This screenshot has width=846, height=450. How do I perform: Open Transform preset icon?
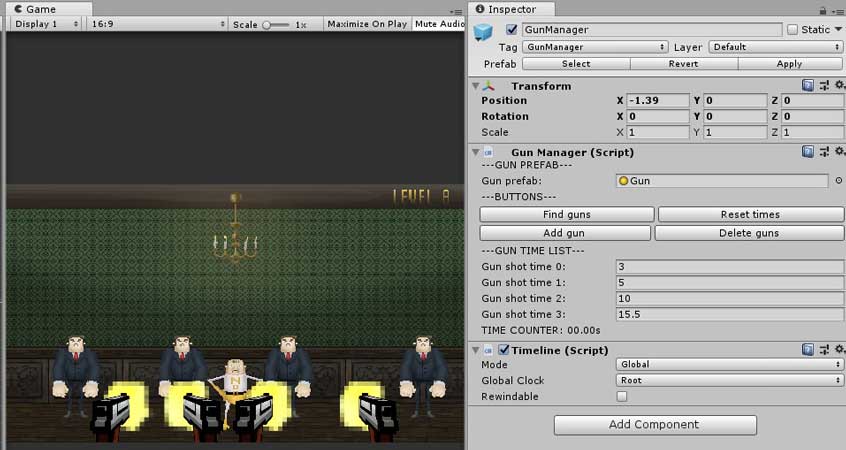pos(824,85)
